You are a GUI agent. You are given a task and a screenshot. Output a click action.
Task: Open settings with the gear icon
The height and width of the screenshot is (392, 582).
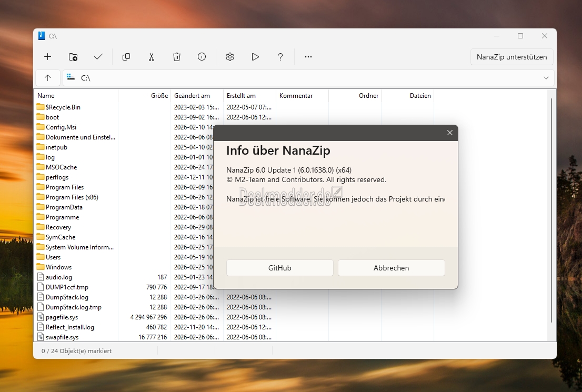pyautogui.click(x=230, y=57)
